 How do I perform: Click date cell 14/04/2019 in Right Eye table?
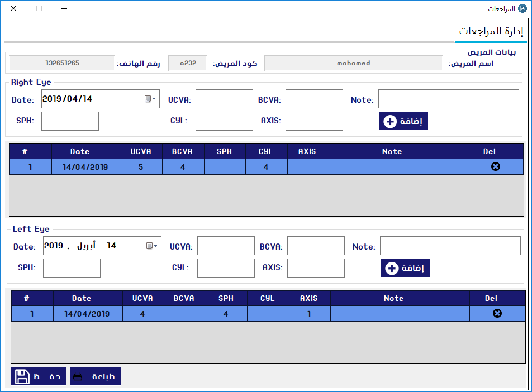[x=85, y=167]
